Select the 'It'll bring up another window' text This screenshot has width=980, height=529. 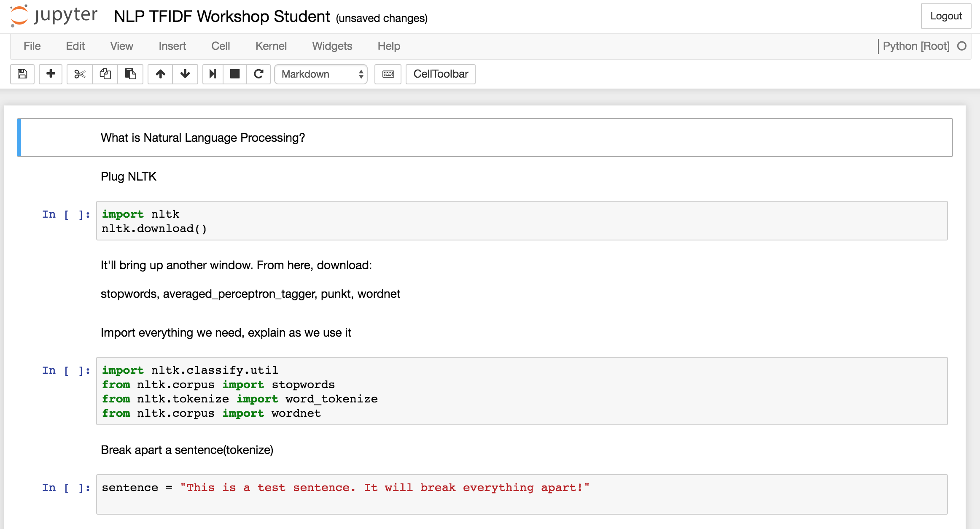click(236, 265)
